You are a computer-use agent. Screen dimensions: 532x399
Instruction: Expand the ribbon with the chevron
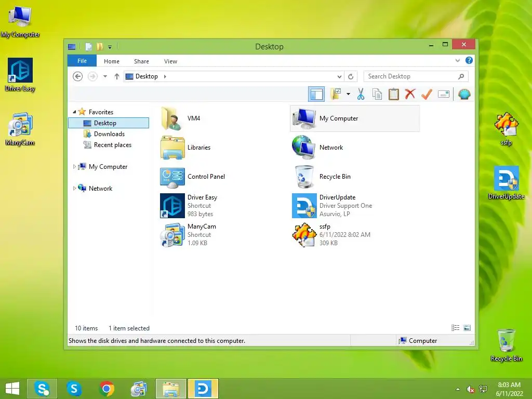(457, 61)
